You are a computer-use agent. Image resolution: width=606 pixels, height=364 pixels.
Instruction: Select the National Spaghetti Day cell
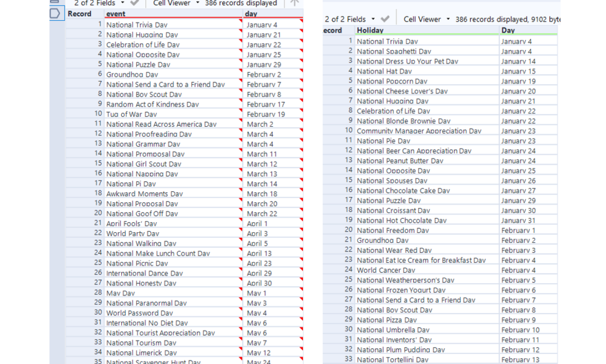pos(427,52)
